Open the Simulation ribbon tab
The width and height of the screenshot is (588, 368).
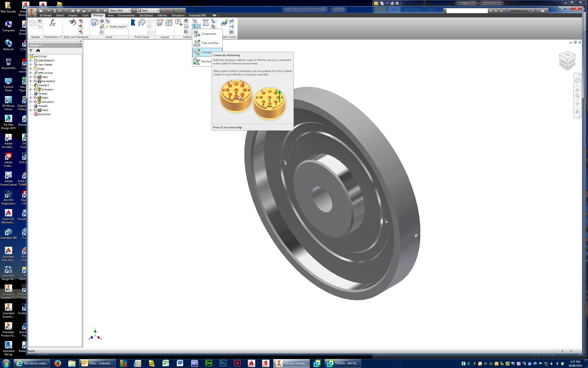point(178,15)
